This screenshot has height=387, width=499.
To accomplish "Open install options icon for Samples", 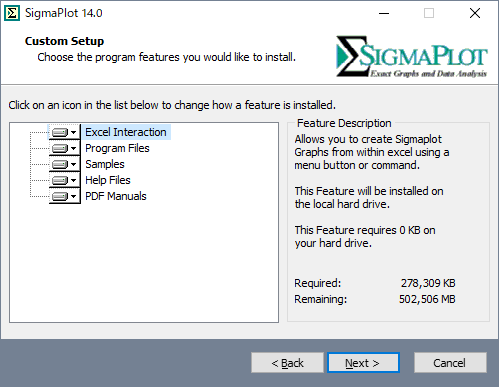I will [x=65, y=164].
